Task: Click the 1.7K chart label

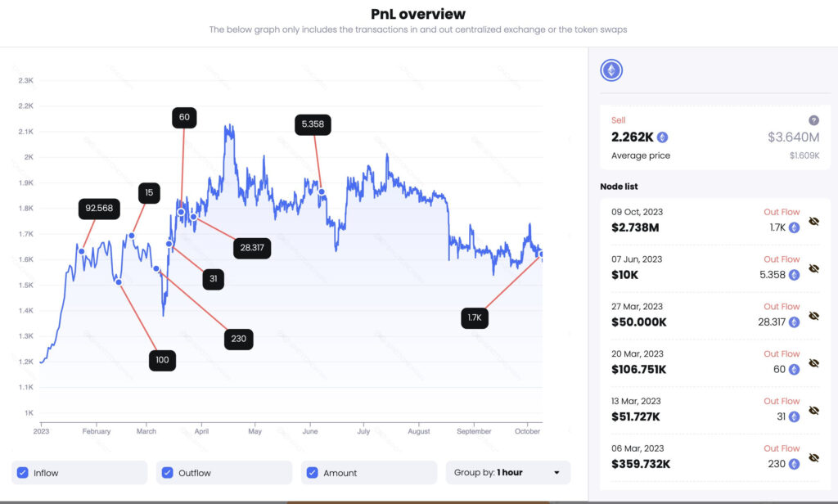Action: [475, 318]
